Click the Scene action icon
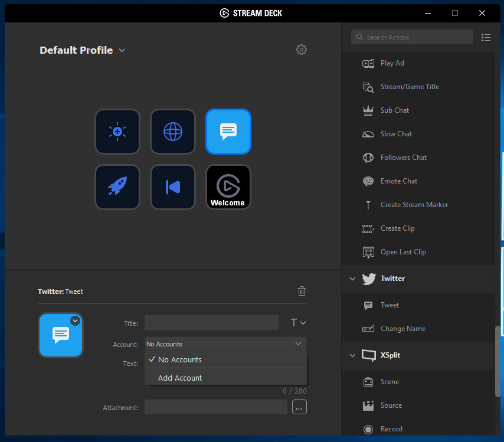The width and height of the screenshot is (504, 442). 368,382
